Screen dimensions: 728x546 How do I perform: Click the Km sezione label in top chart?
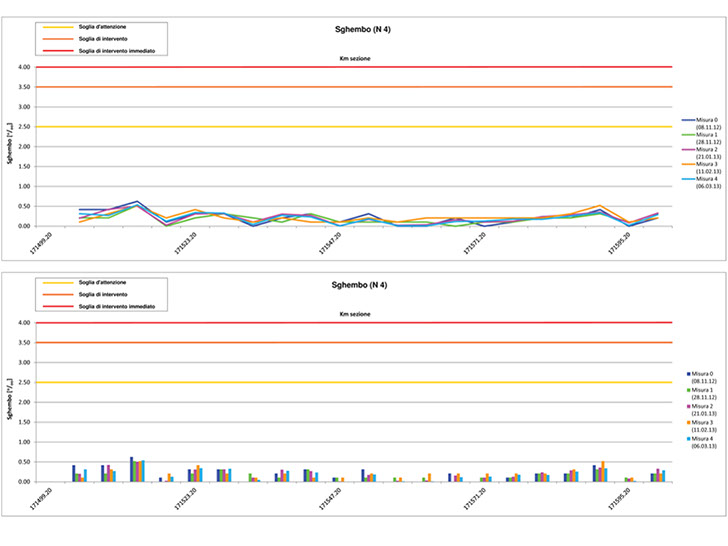pos(354,59)
